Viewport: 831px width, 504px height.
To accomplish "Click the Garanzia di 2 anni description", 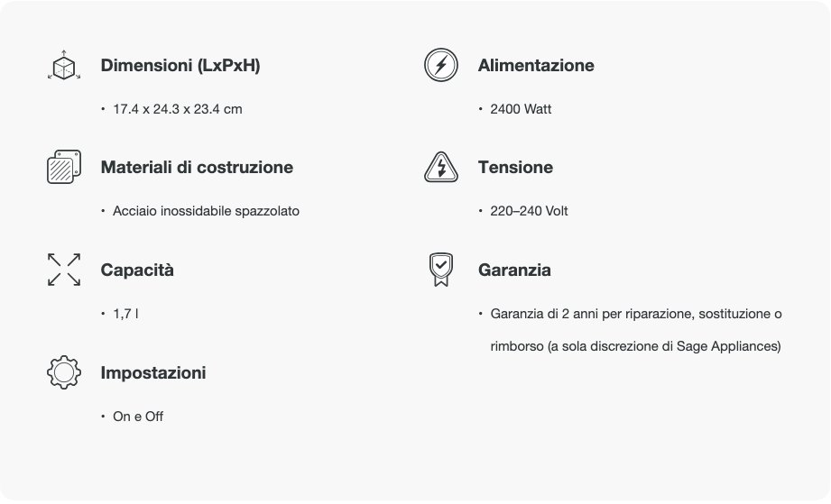I will coord(636,330).
